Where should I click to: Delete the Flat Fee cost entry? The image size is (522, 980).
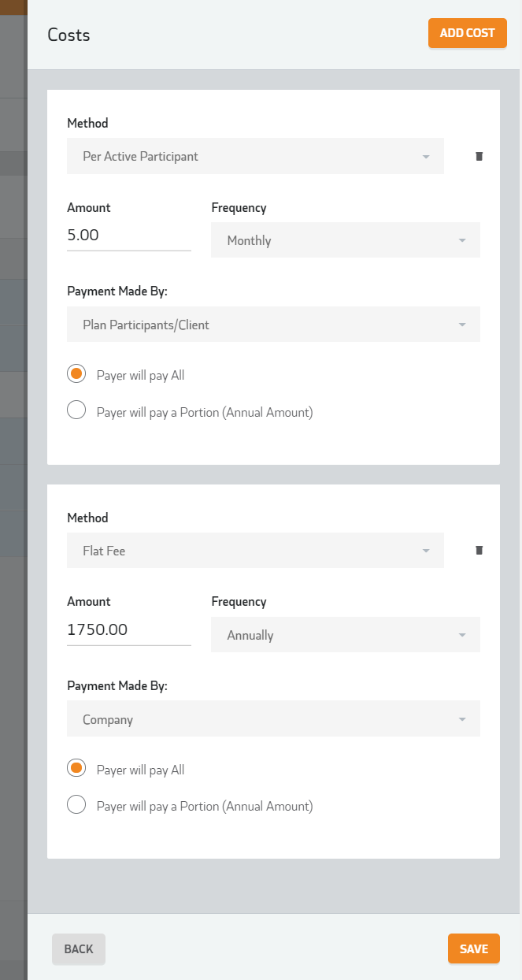click(x=479, y=551)
